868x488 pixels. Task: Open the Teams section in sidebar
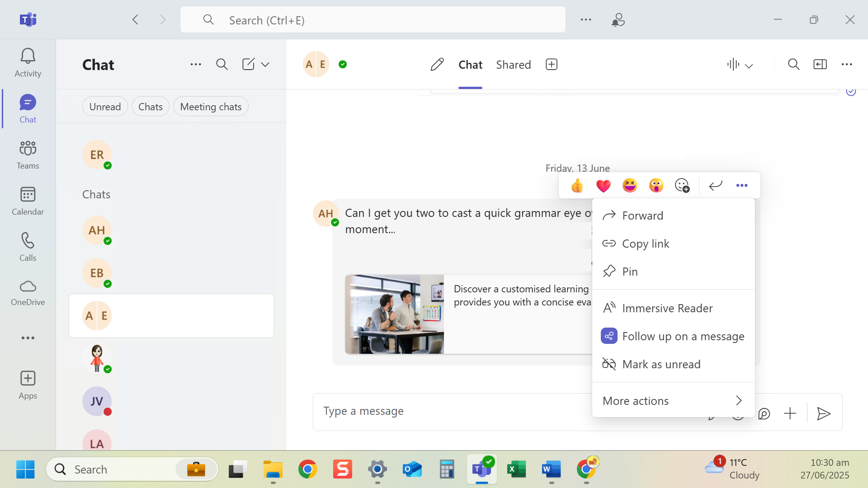coord(28,155)
